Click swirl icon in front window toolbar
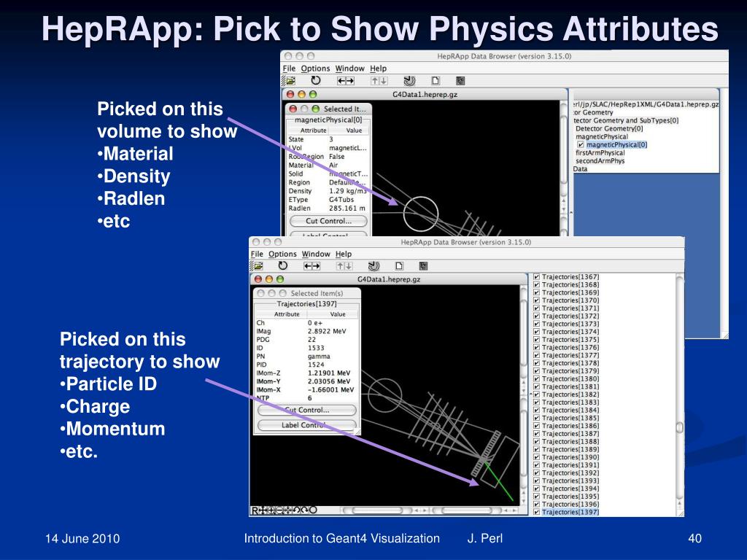747x560 pixels. 374,265
